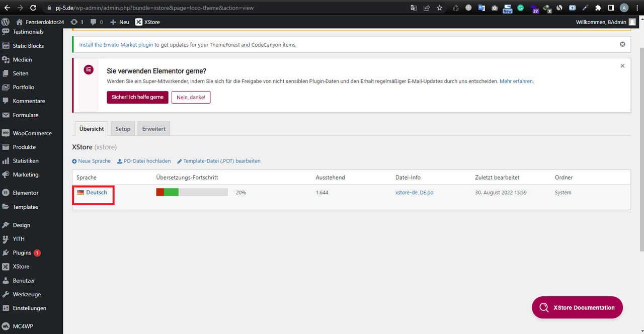Click the share page icon in address bar
The image size is (644, 334).
(x=427, y=8)
